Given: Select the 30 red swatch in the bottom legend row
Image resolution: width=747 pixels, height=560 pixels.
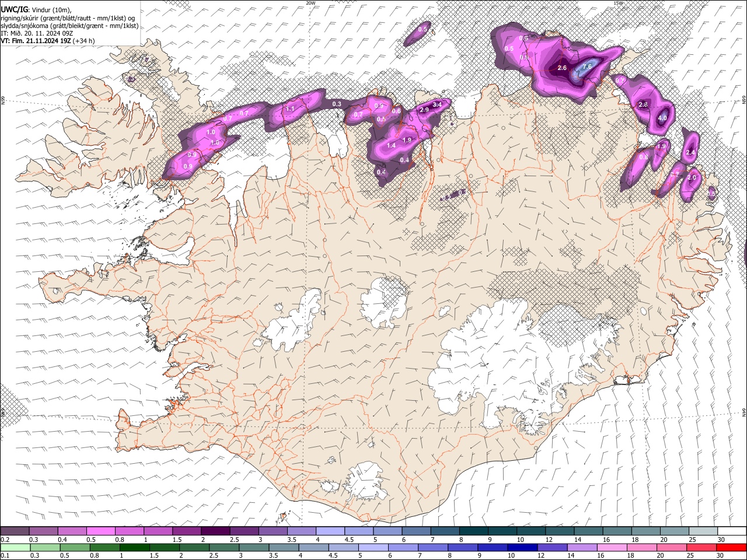Looking at the screenshot, I should [732, 548].
